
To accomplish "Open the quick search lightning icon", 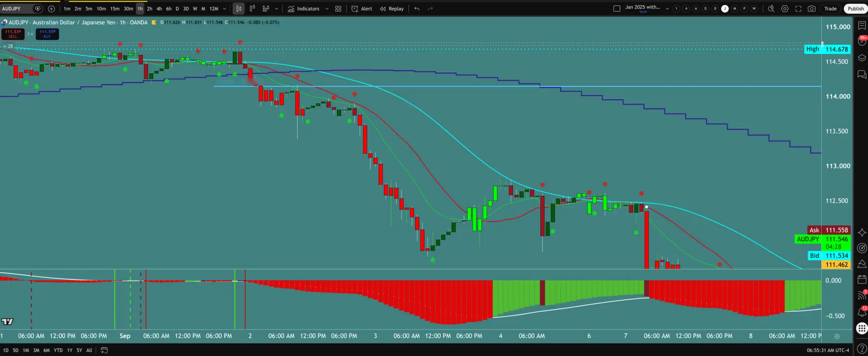I will [x=771, y=9].
